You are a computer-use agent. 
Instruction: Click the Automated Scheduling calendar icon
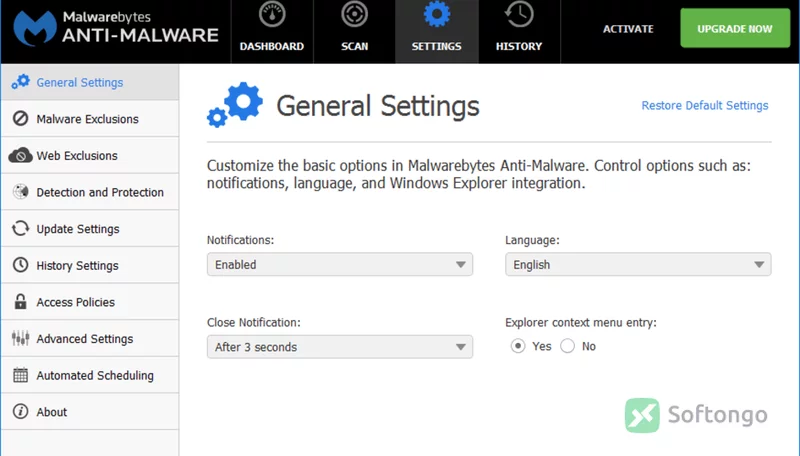[20, 375]
